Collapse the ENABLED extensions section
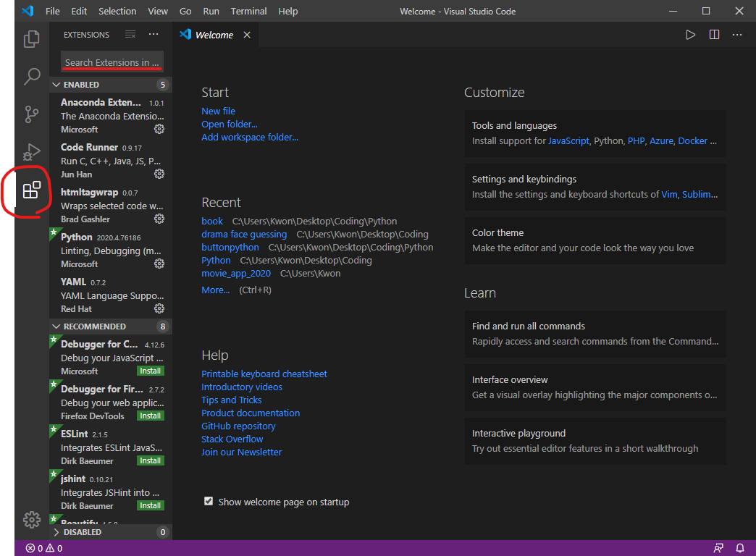Screen dimensions: 756x556 click(111, 85)
